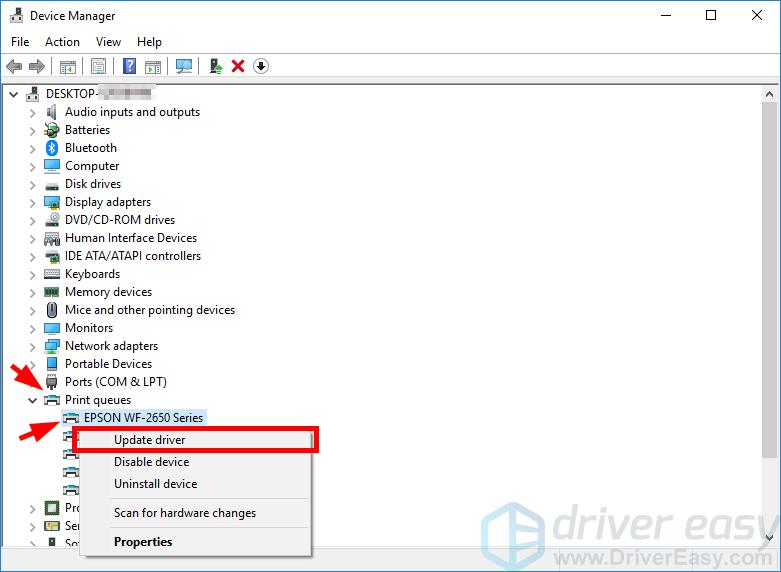Maximize the Device Manager window
Screen dimensions: 781x572
(x=711, y=15)
